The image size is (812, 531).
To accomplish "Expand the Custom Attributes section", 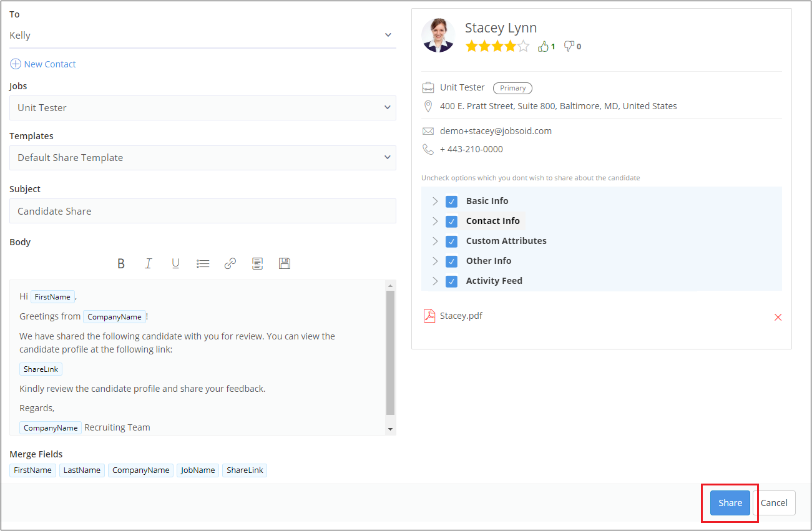I will [x=435, y=241].
